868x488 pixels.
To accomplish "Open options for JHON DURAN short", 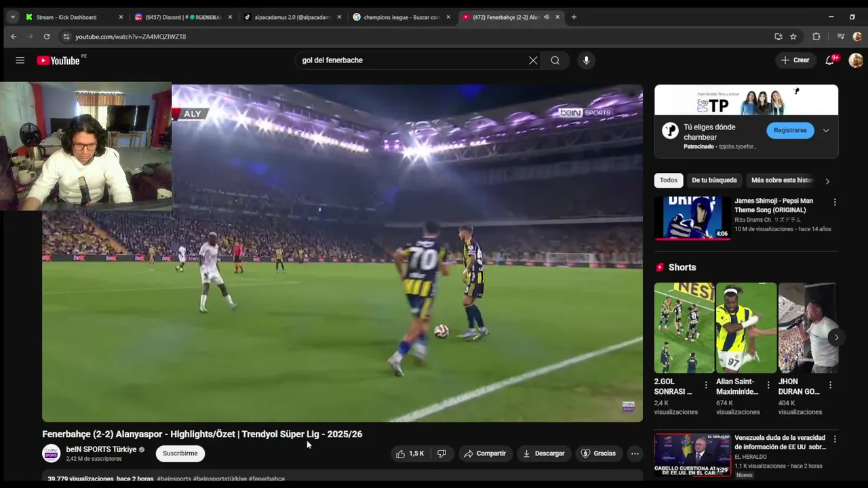I will coord(830,385).
